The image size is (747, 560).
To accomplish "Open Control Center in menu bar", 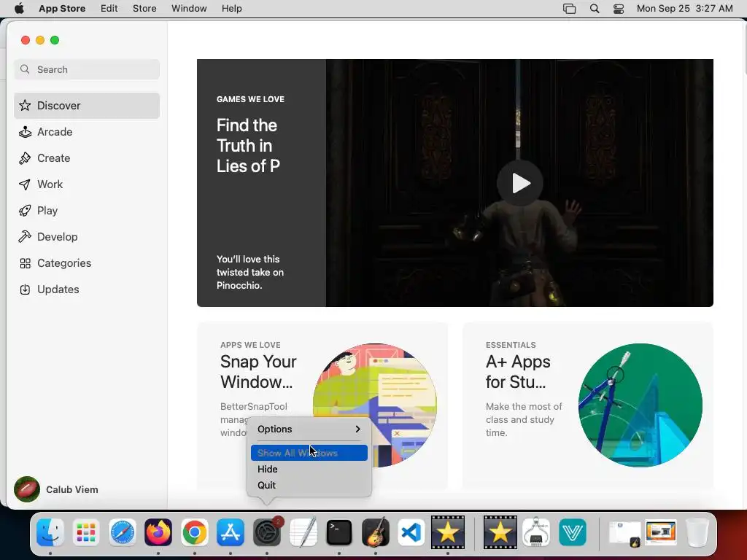I will pyautogui.click(x=619, y=9).
